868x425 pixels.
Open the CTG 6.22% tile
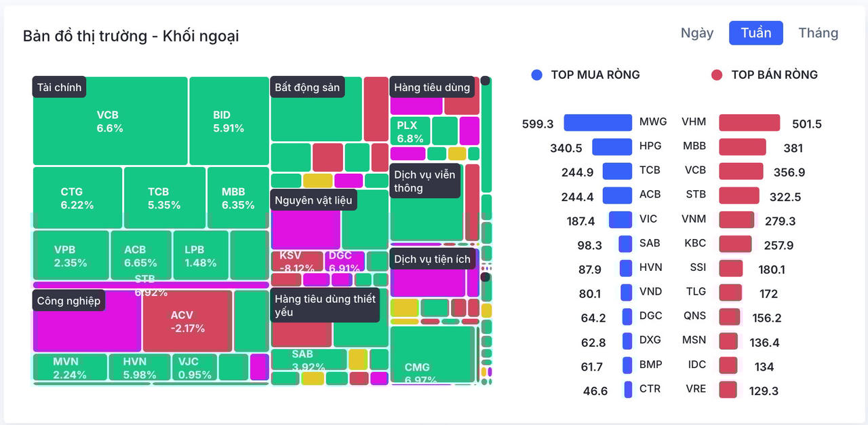[77, 198]
